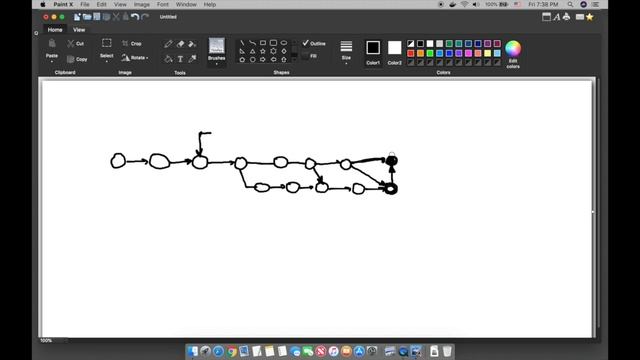Open the Edit menu

coord(101,4)
